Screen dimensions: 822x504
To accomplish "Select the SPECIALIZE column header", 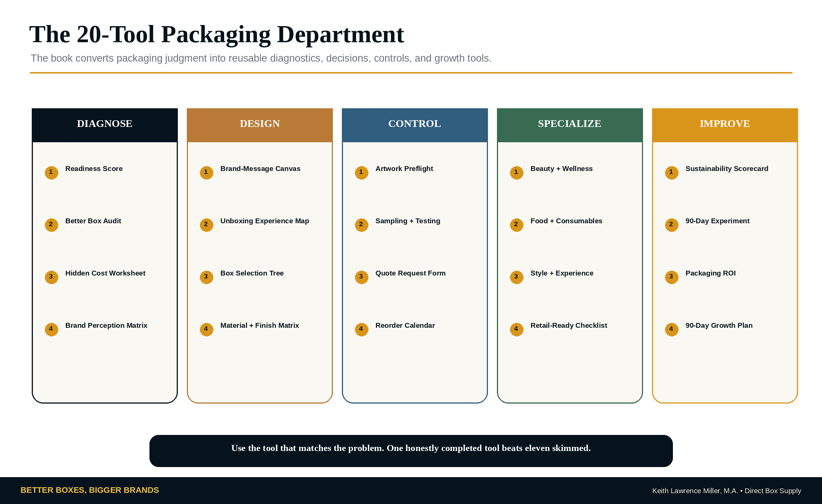I will coord(570,125).
